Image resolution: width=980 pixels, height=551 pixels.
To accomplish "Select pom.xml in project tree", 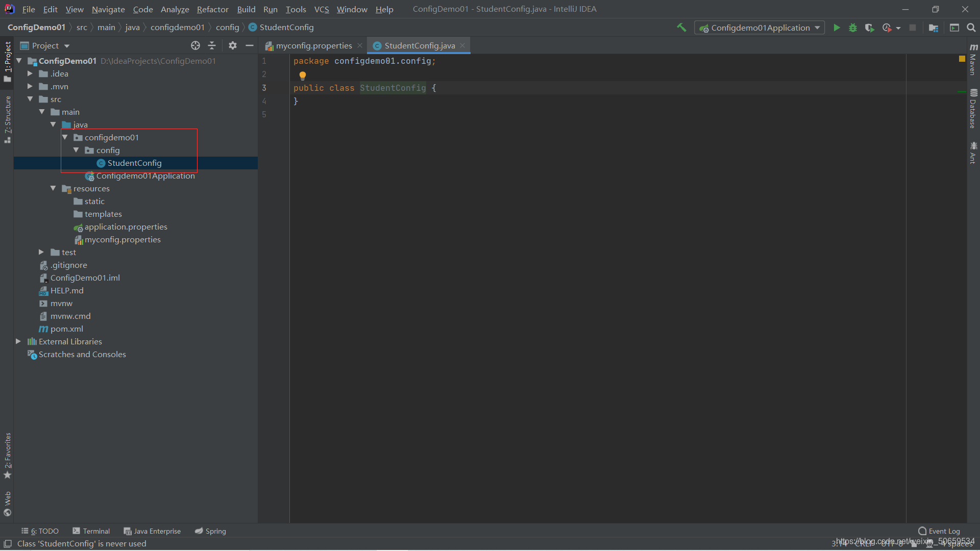I will point(67,329).
